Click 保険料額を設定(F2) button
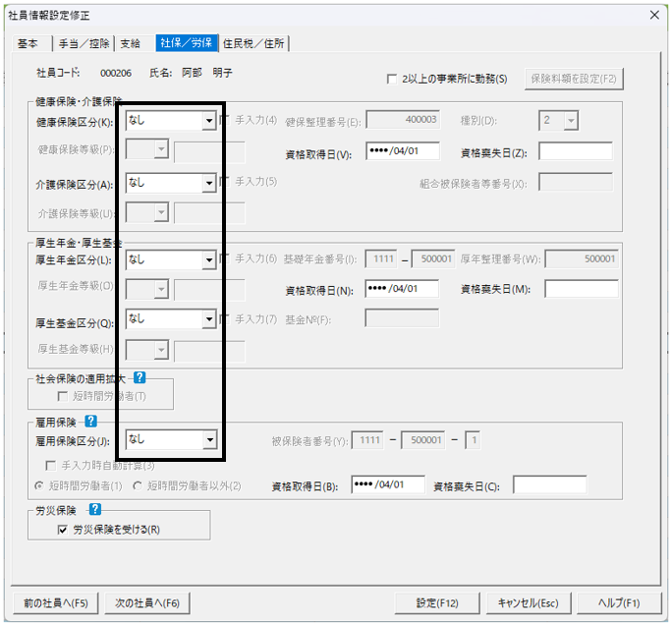 pos(574,79)
